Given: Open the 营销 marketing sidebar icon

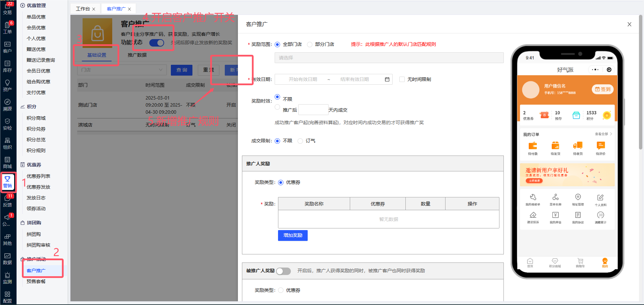Looking at the screenshot, I should 7,182.
